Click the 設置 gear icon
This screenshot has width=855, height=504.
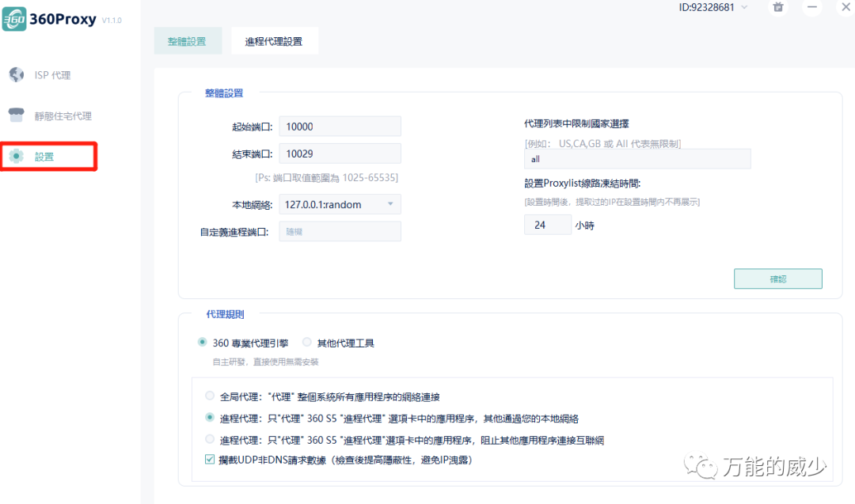[x=17, y=157]
